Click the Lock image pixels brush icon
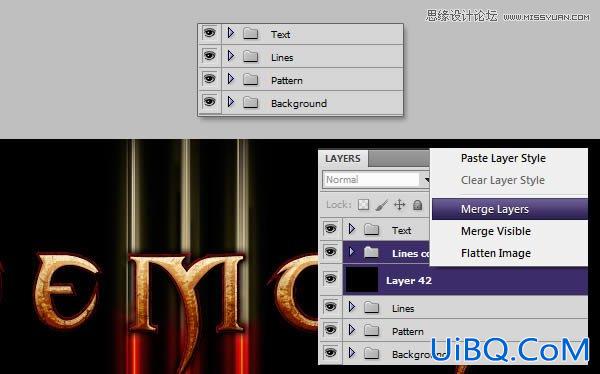The width and height of the screenshot is (600, 374). point(382,205)
